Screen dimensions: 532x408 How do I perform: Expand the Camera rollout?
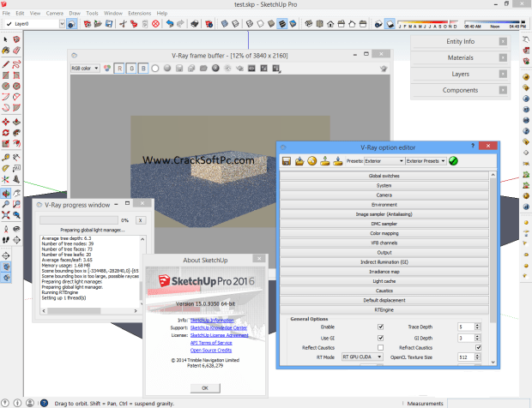384,195
